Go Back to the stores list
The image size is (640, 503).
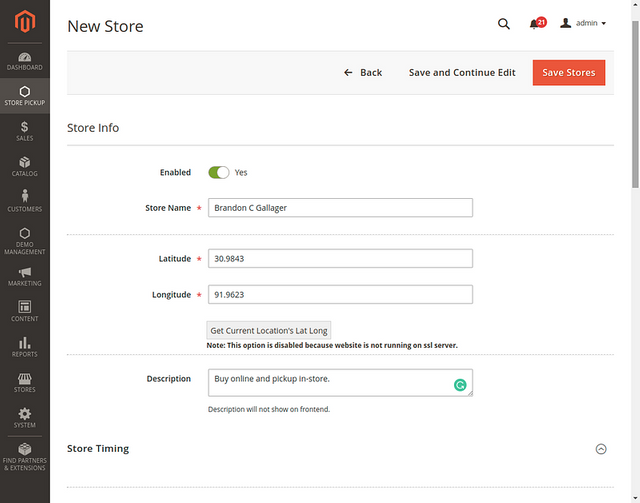(x=363, y=73)
